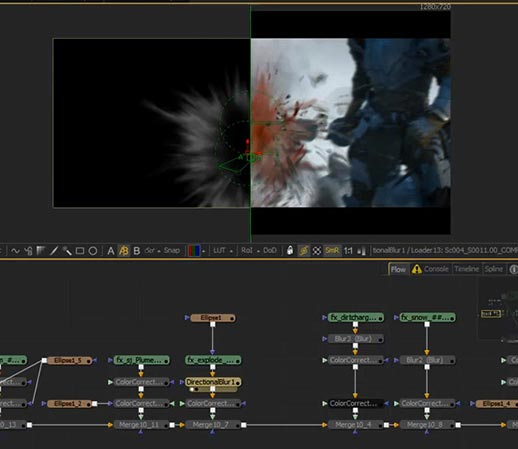Click the info icon after Spline tab
Screen dimensions: 518x449
tap(514, 269)
